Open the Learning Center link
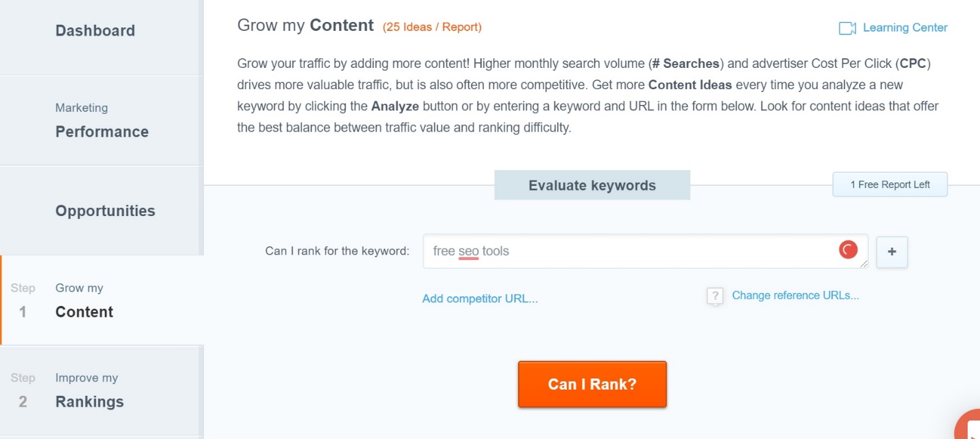 [x=905, y=28]
